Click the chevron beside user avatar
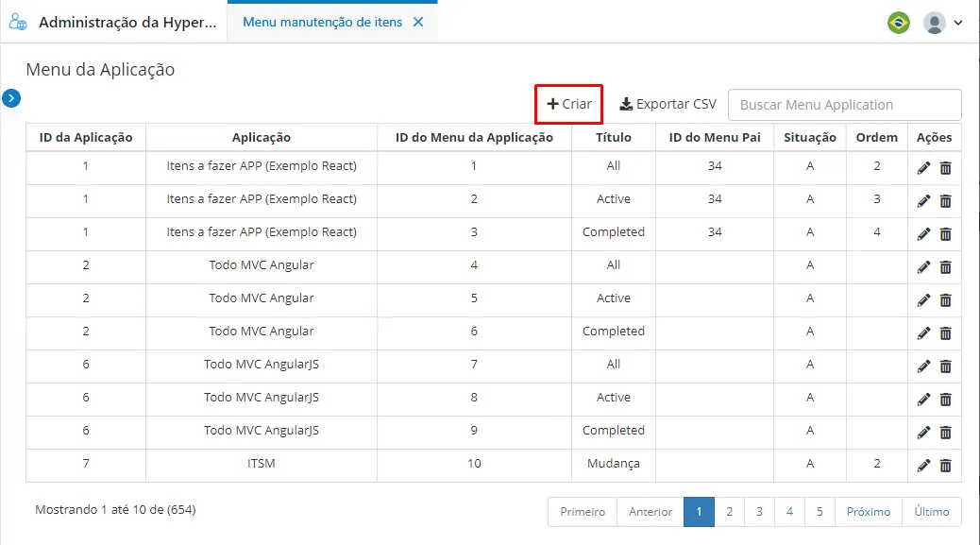Screen dimensions: 980x545 click(x=958, y=23)
